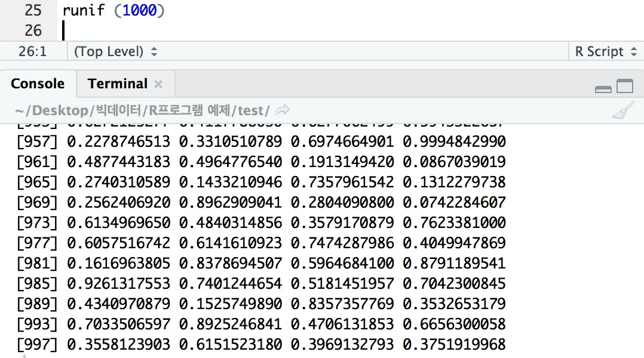
Task: Click value 0.8357357769 in row [989]
Action: coord(342,304)
